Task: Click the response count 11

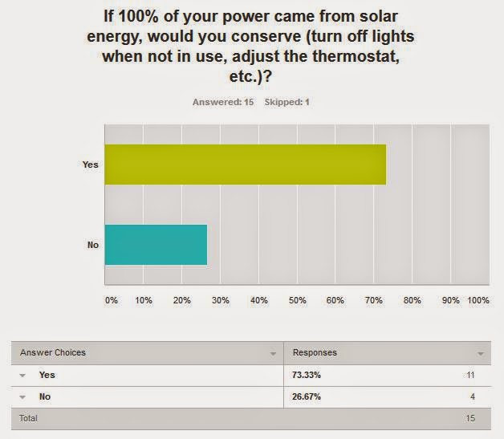Action: (470, 375)
